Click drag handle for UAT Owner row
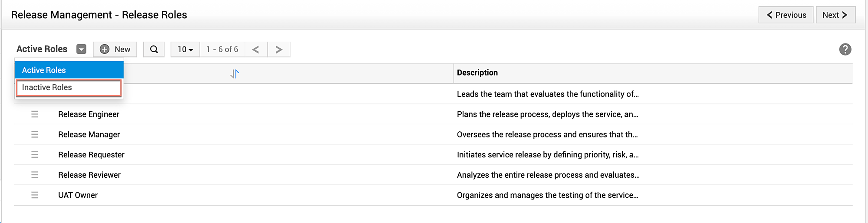 point(35,195)
